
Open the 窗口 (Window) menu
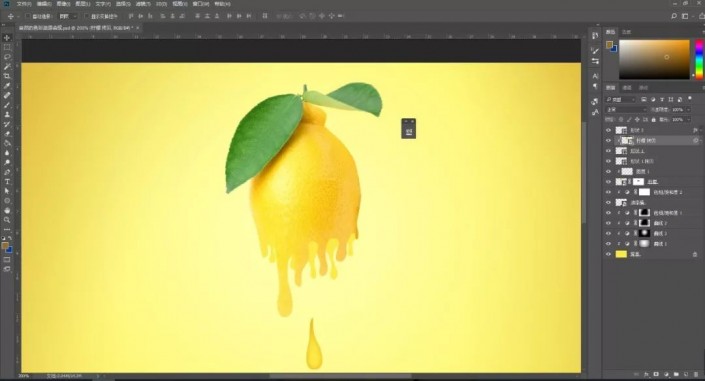pyautogui.click(x=200, y=4)
